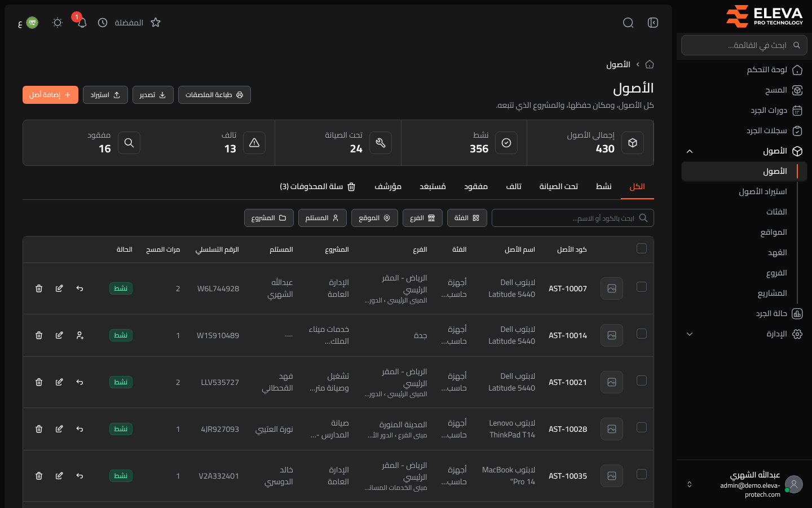The image size is (812, 508).
Task: Check the AST-10007 row checkbox
Action: 642,287
